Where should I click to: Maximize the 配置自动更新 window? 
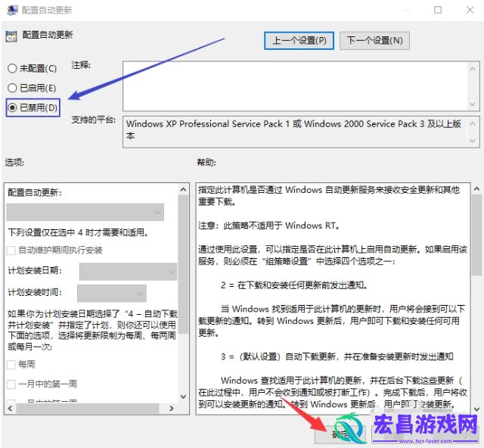438,10
